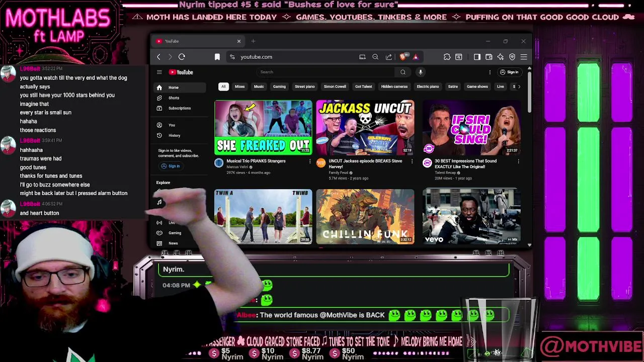Open the Twin A Twin B video thumbnail
The height and width of the screenshot is (362, 644).
[x=263, y=217]
